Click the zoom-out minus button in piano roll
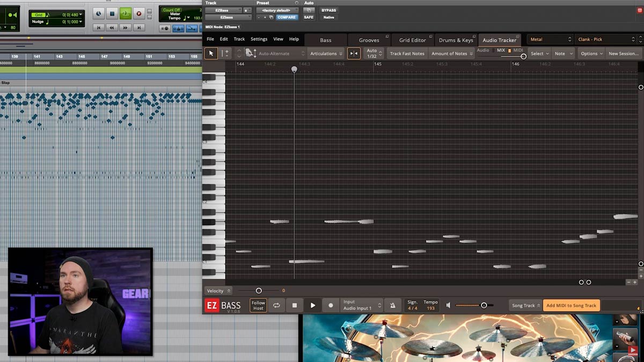 tap(628, 282)
